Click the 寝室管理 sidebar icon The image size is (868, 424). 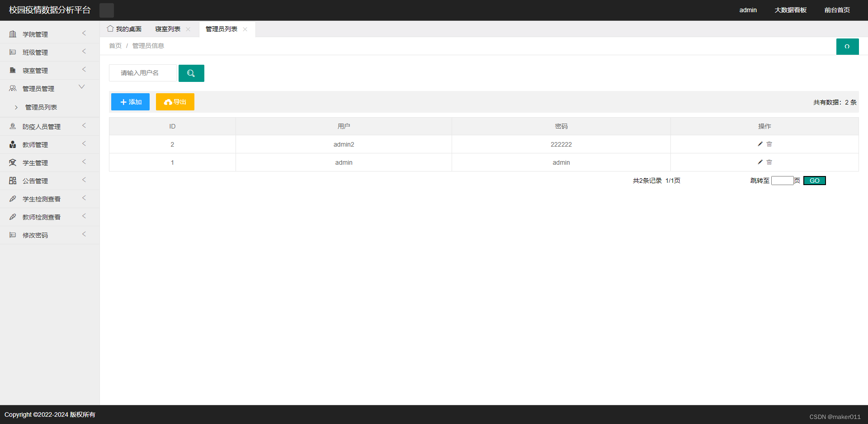[x=13, y=71]
